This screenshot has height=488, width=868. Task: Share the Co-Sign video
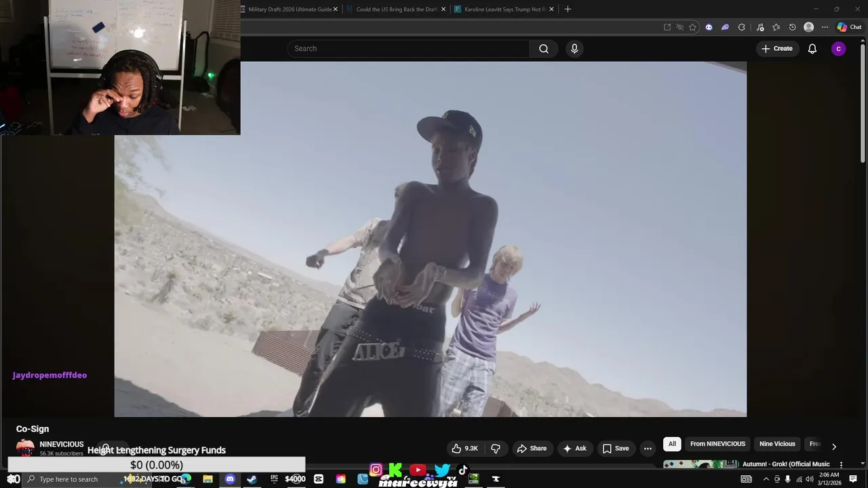(x=532, y=448)
